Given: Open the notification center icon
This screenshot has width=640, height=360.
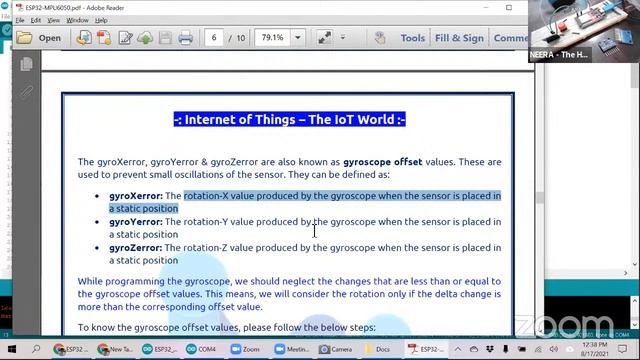Looking at the screenshot, I should point(622,349).
